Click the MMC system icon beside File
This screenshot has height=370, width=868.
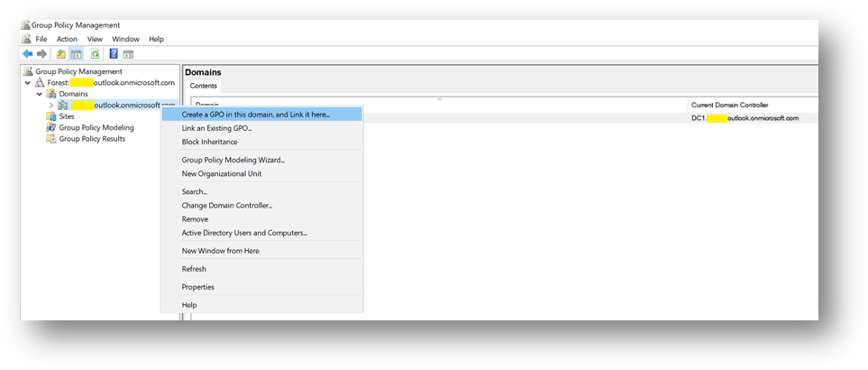pos(26,39)
